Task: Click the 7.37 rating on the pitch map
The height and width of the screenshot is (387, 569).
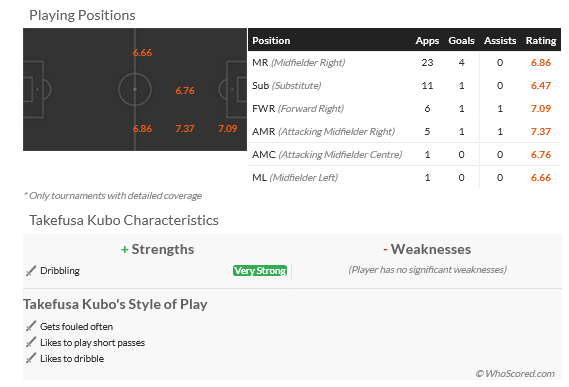Action: [185, 129]
